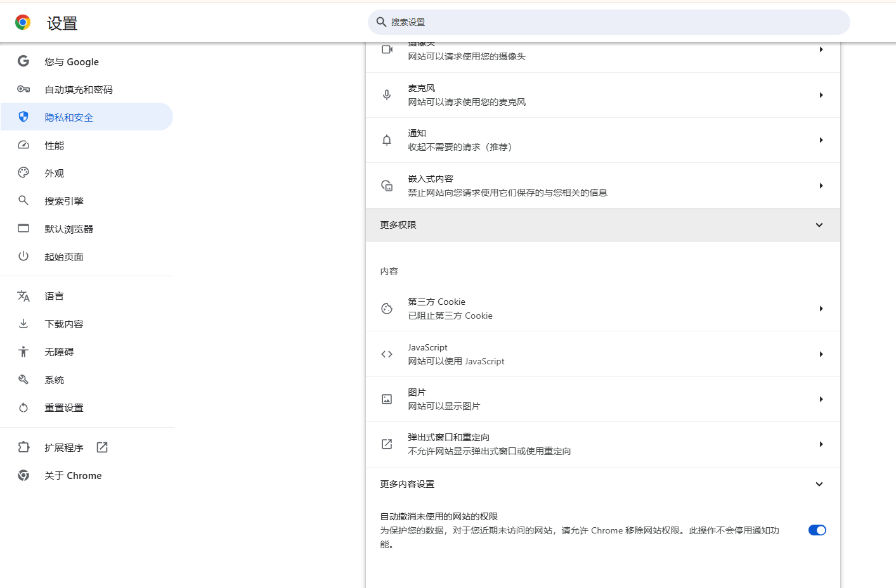This screenshot has height=588, width=896.
Task: Click the shield icon for 隐私和安全
Action: point(23,117)
